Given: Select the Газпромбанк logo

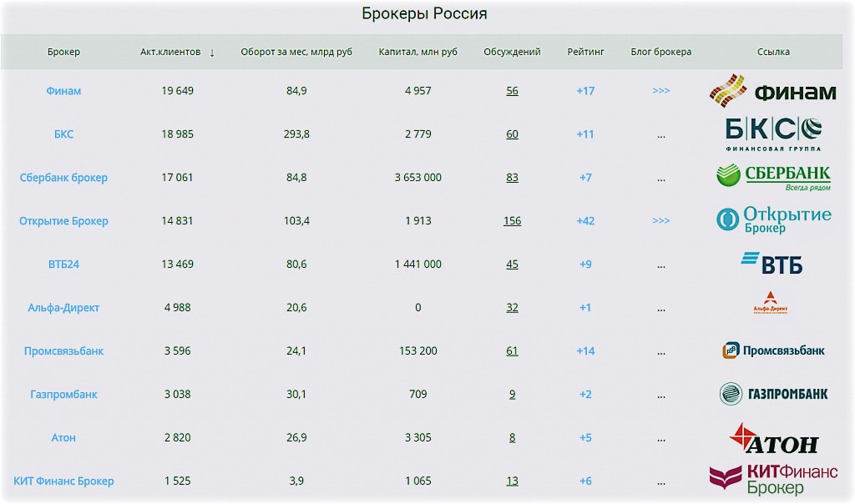Looking at the screenshot, I should [x=772, y=394].
